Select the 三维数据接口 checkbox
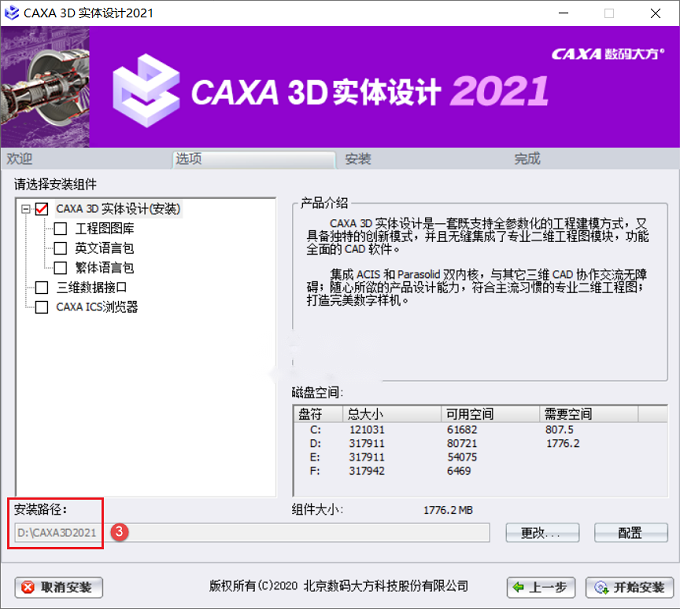 [42, 287]
